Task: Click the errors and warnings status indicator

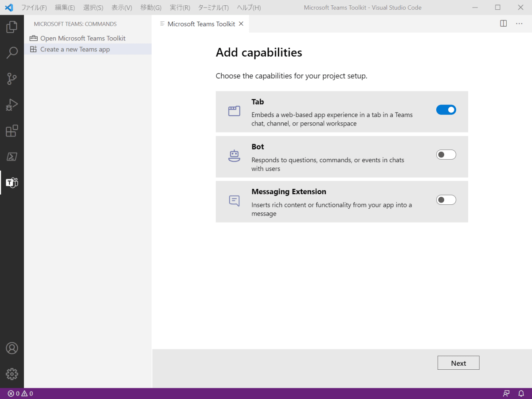Action: click(x=20, y=394)
